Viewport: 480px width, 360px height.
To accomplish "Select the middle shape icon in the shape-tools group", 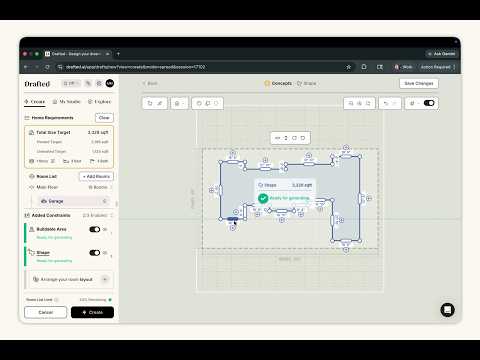I will (x=208, y=103).
